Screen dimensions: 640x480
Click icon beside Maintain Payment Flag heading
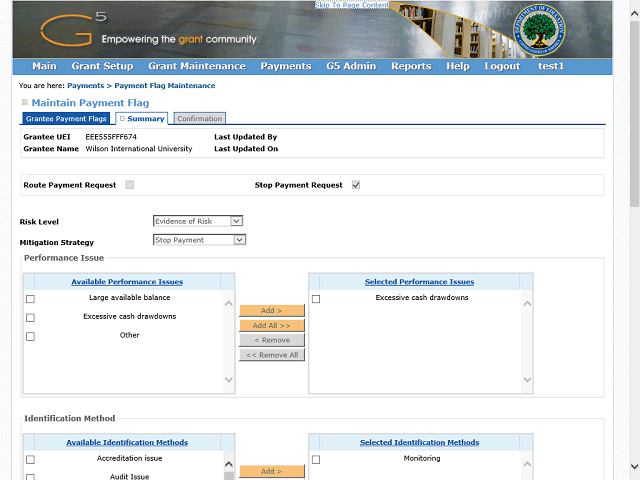[x=25, y=103]
